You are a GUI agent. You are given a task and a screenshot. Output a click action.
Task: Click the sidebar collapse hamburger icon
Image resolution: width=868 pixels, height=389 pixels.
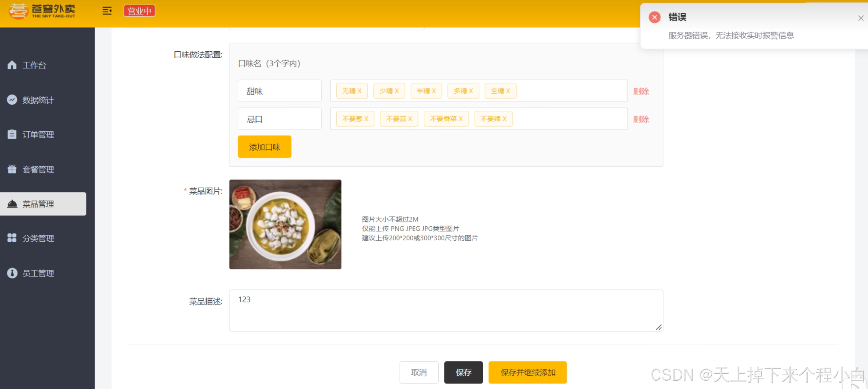(x=107, y=11)
